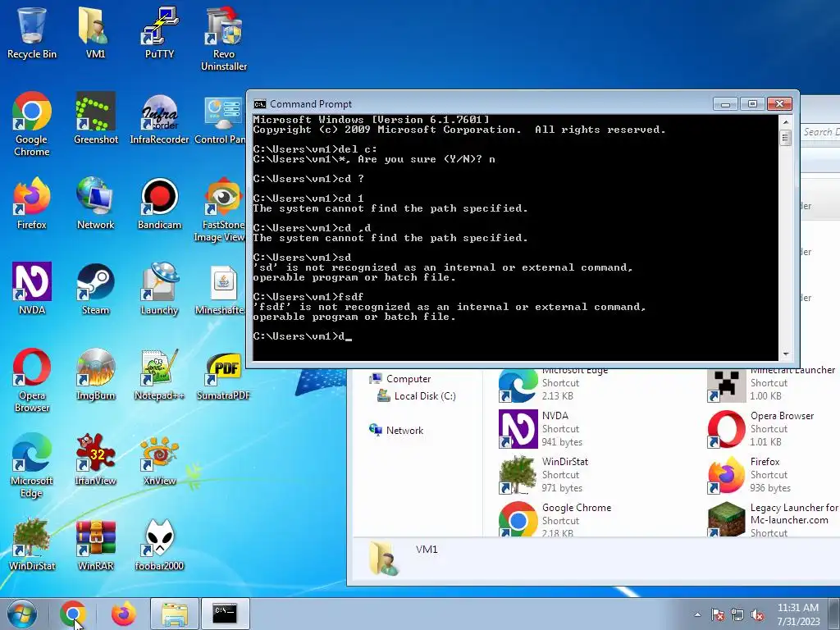Launch WinRAR desktop shortcut
The height and width of the screenshot is (630, 840).
point(95,544)
